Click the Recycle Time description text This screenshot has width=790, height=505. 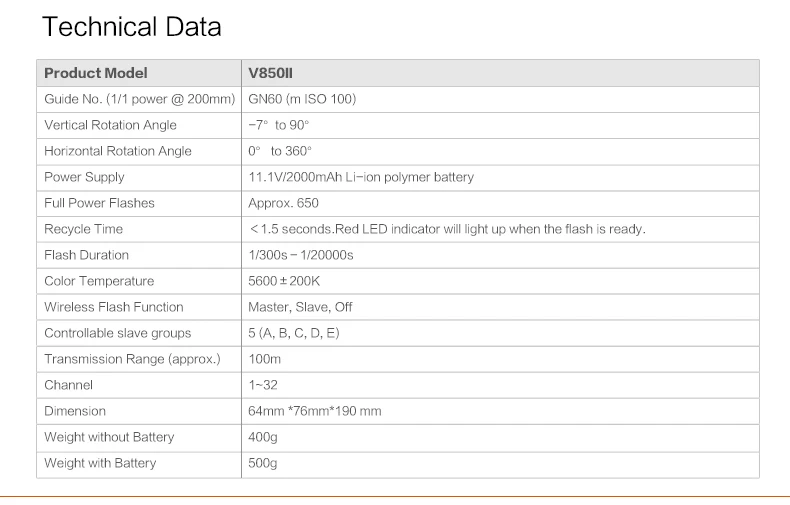click(447, 229)
